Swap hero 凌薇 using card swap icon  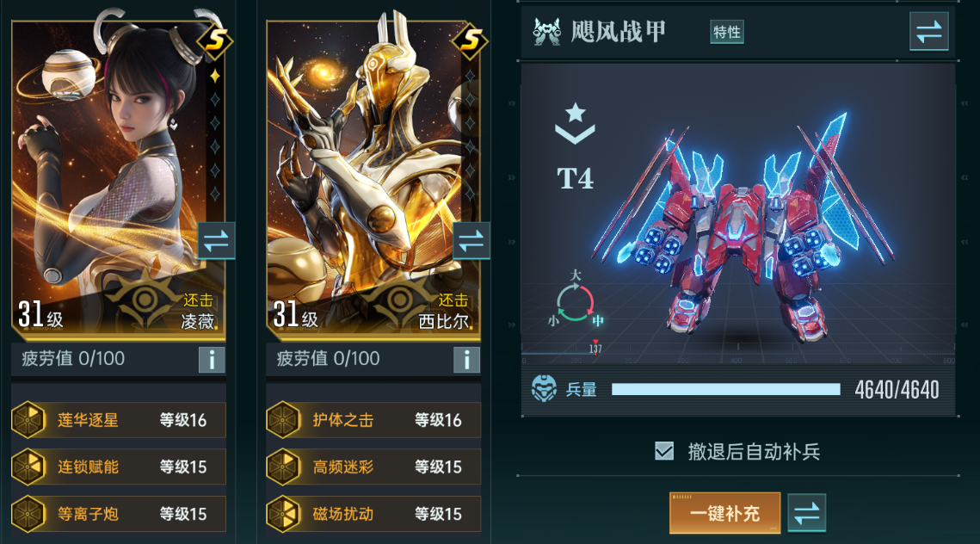coord(216,241)
